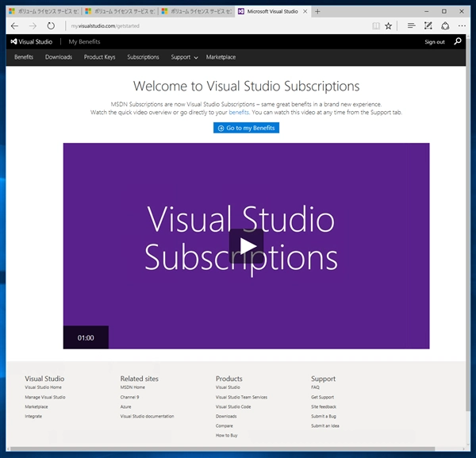The image size is (476, 458).
Task: Click the vertical scrollbar of the page
Action: click(x=468, y=224)
